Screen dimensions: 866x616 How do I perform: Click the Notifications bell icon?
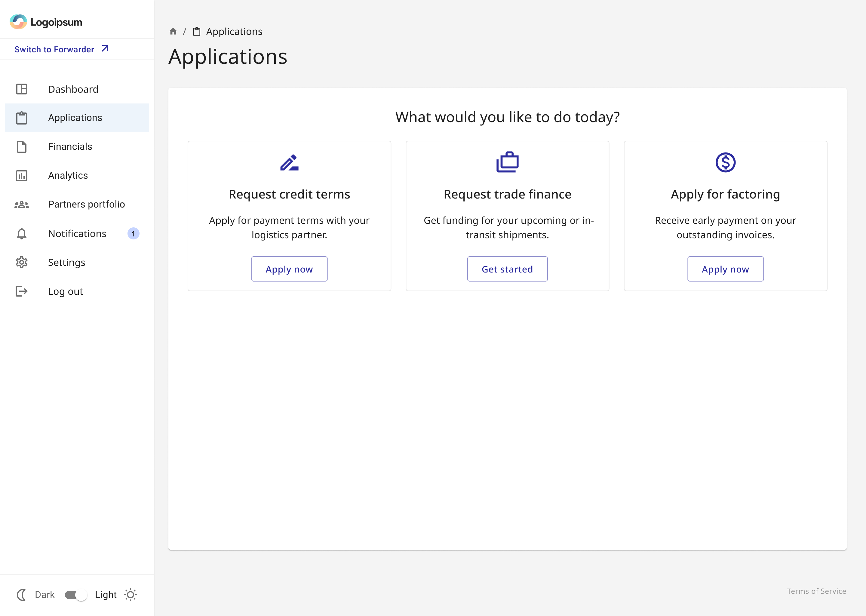[x=22, y=233]
